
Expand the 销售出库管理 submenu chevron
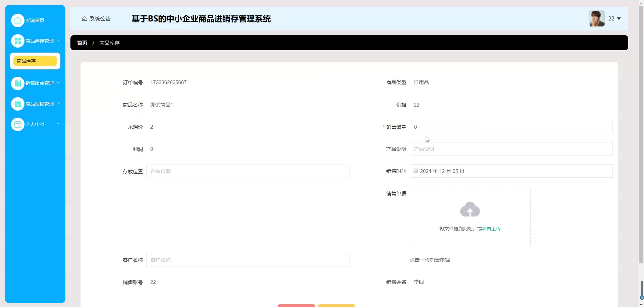tap(58, 83)
